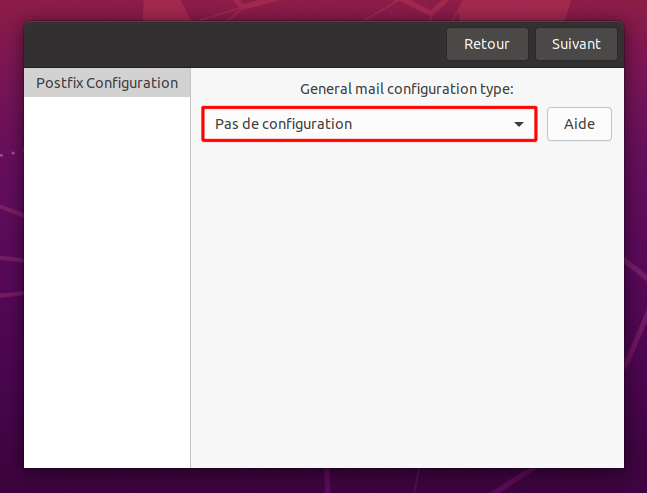Activate the Postfix Configuration page entry

(x=107, y=83)
